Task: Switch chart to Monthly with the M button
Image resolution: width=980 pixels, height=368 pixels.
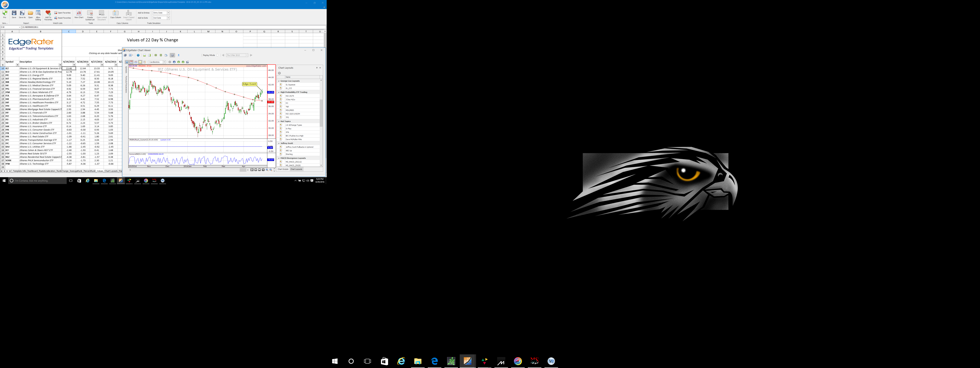Action: (x=259, y=170)
